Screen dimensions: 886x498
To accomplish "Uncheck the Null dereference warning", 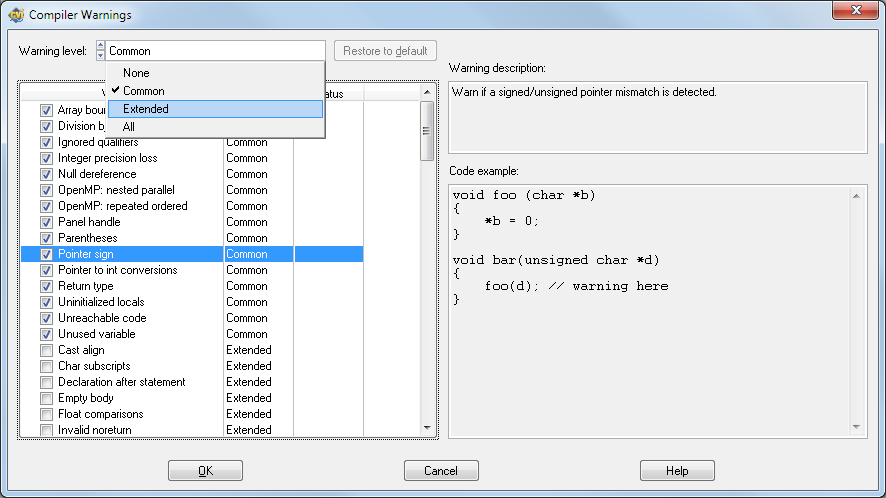I will tap(47, 174).
